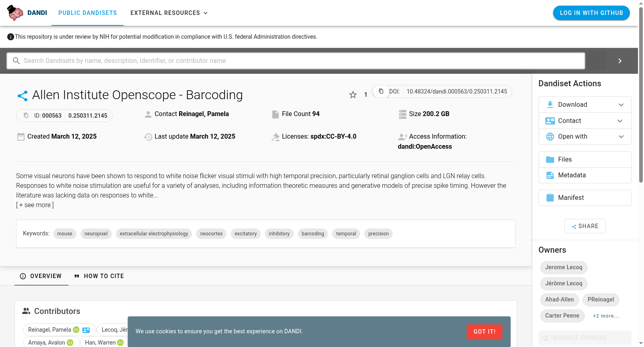Image resolution: width=644 pixels, height=347 pixels.
Task: Copy the dandiset ID with the copy icon
Action: click(26, 116)
